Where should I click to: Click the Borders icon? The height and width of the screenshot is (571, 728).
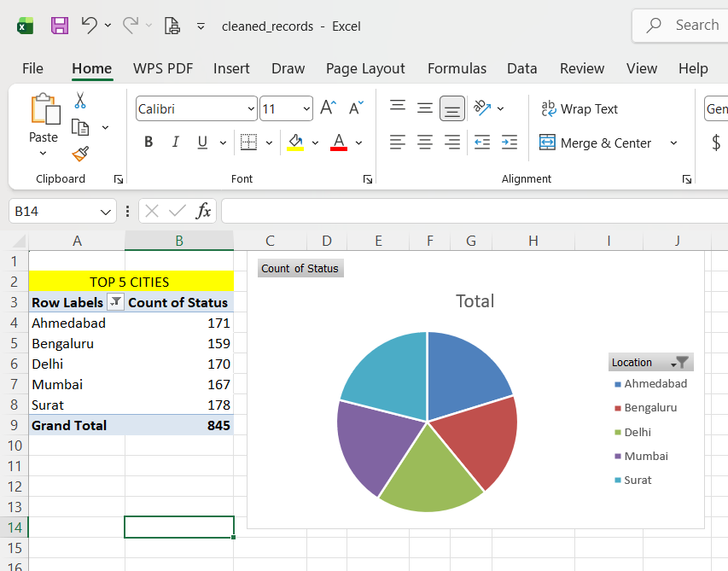(x=248, y=143)
